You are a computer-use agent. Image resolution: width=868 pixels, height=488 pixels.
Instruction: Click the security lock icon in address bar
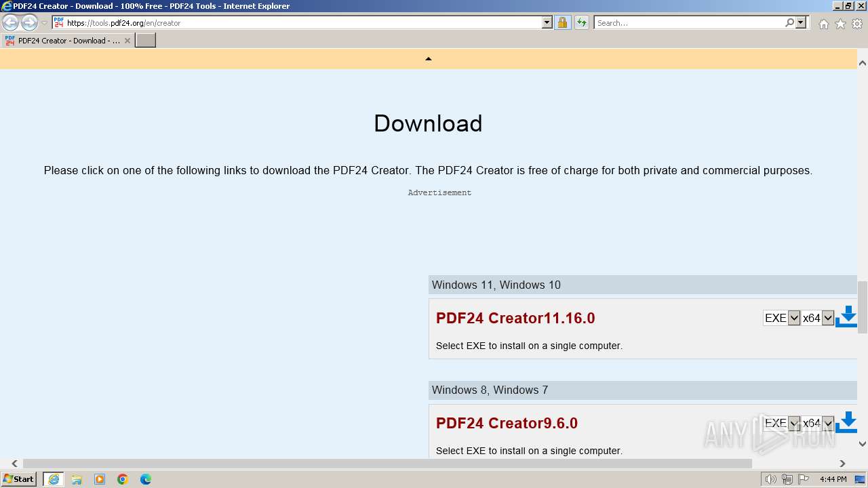click(x=563, y=23)
